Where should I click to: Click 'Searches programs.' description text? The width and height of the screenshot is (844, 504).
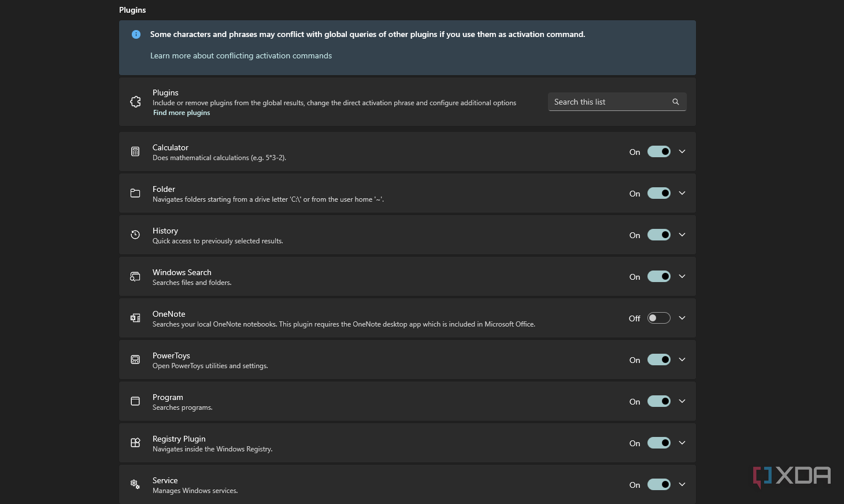[183, 407]
